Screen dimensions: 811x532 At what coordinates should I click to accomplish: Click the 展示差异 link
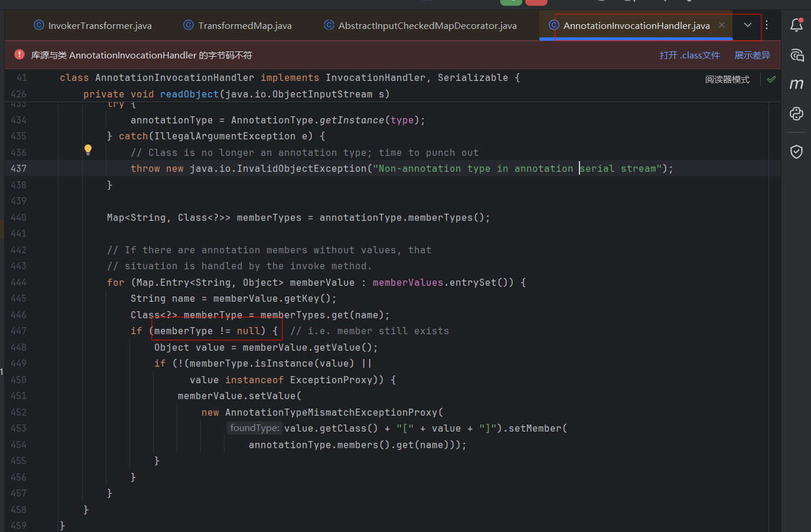coord(752,55)
